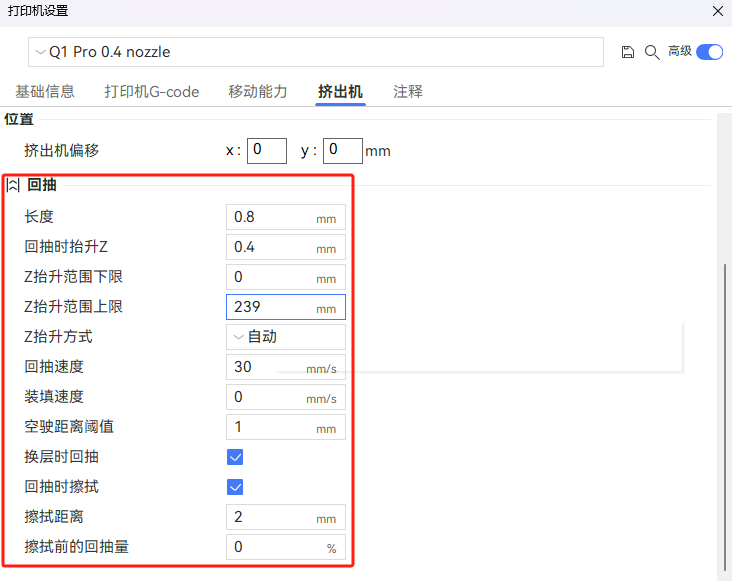Open the Q1 Pro 0.4 nozzle preset dropdown

pos(316,52)
